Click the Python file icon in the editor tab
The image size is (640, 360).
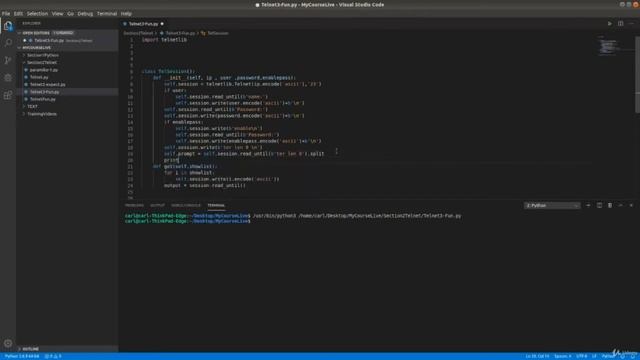125,24
